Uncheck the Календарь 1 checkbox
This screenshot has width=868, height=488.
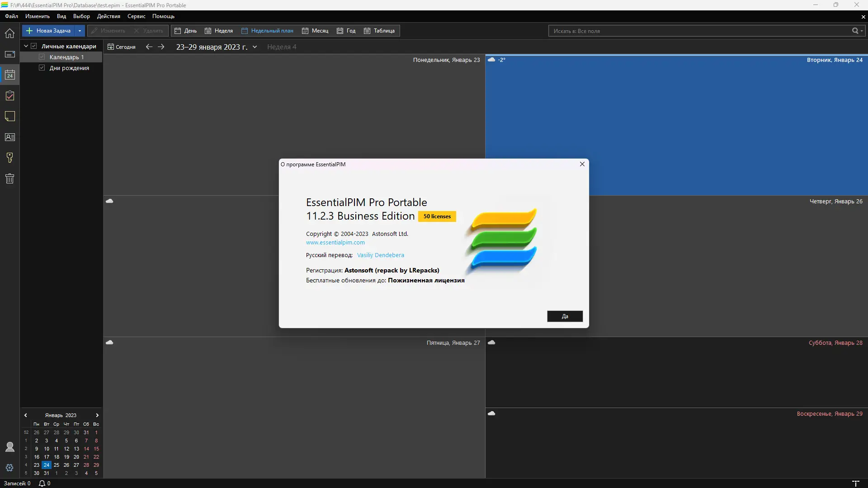pyautogui.click(x=42, y=57)
